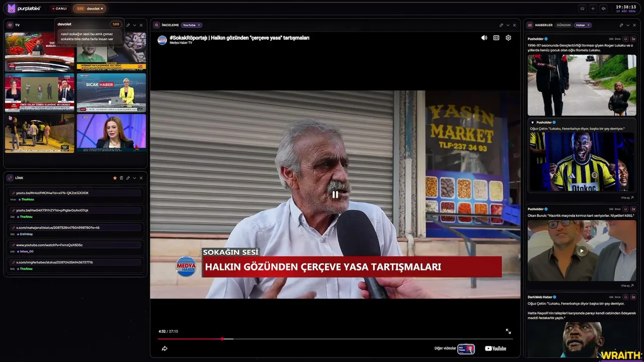Collapse the HABERLER panel with its chevron

coord(627,25)
